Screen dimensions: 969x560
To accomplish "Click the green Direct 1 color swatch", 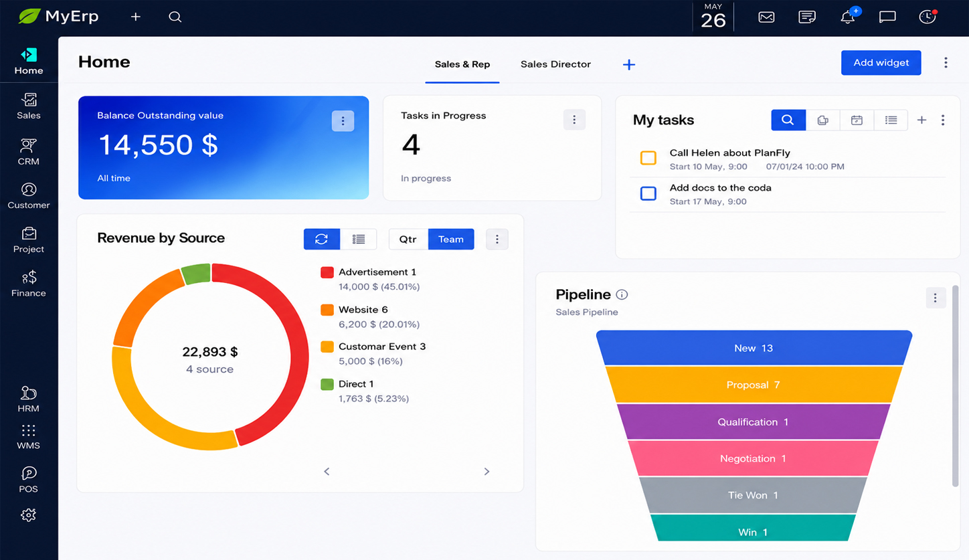I will click(x=327, y=384).
